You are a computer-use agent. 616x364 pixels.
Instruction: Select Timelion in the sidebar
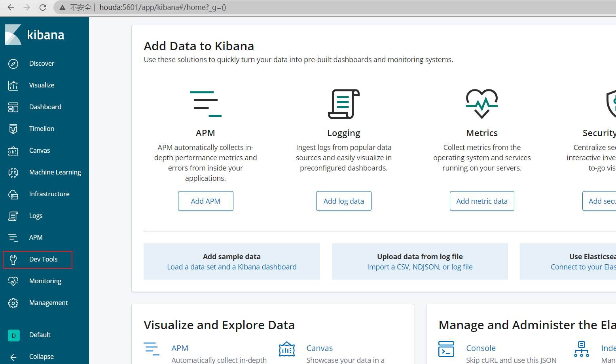[x=42, y=129]
